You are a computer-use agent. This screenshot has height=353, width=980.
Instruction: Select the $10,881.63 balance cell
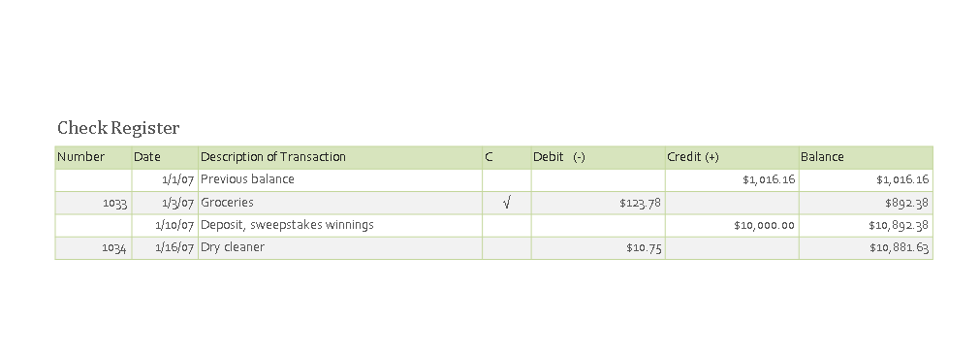tap(866, 248)
